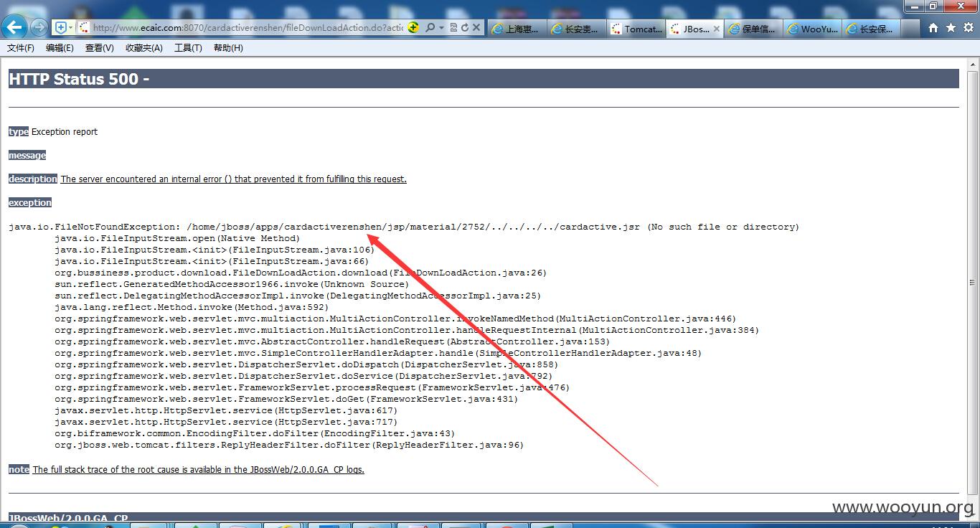Click the address bar URL field
The height and width of the screenshot is (528, 980).
click(248, 27)
